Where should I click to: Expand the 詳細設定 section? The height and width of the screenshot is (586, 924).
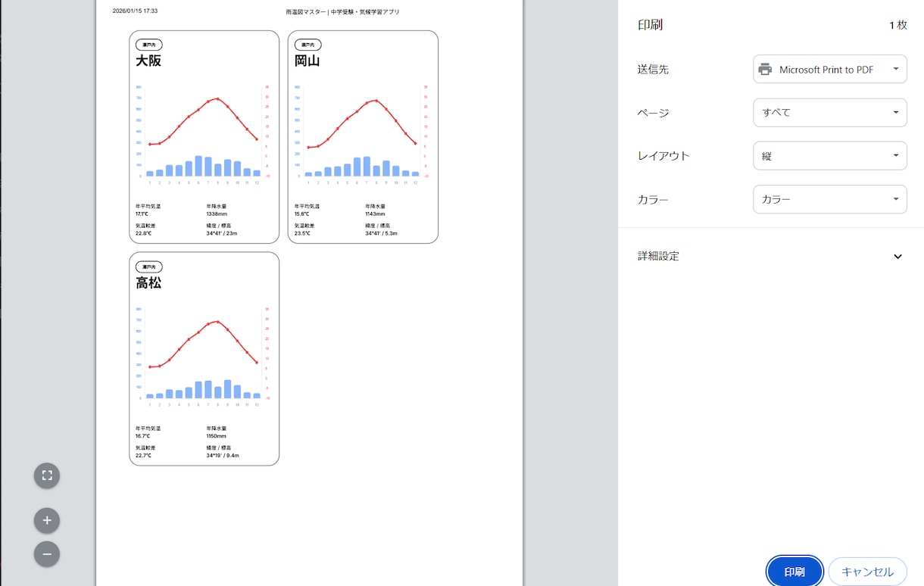(771, 256)
